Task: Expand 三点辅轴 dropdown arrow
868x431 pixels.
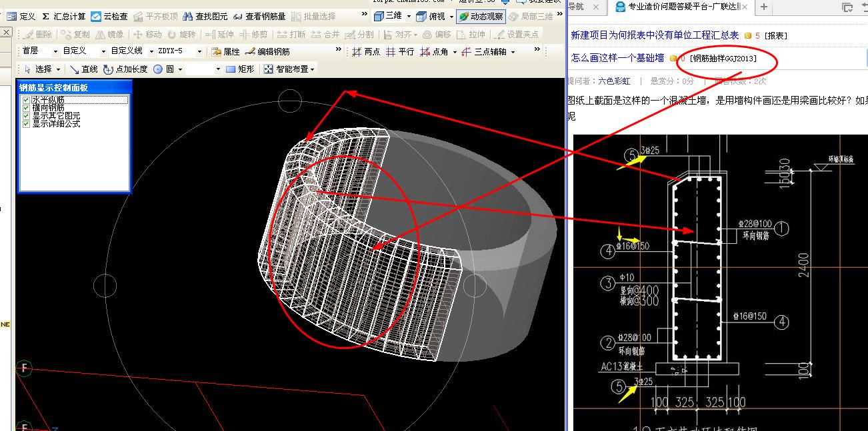Action: pyautogui.click(x=513, y=51)
